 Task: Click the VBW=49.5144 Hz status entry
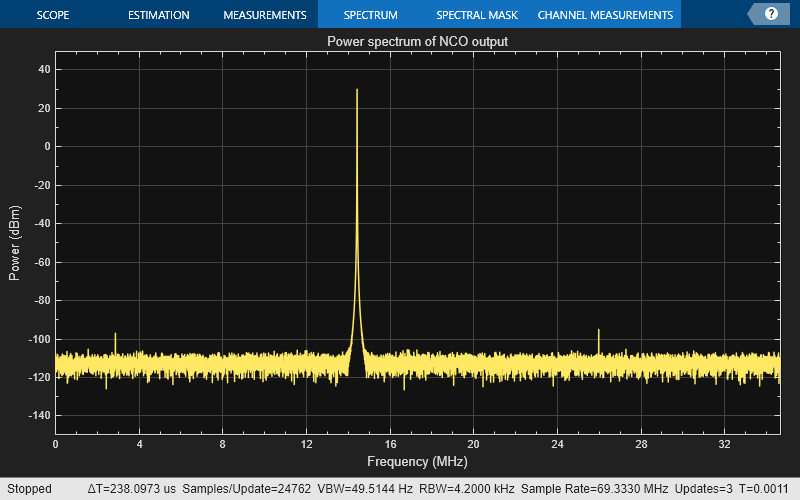coord(365,489)
